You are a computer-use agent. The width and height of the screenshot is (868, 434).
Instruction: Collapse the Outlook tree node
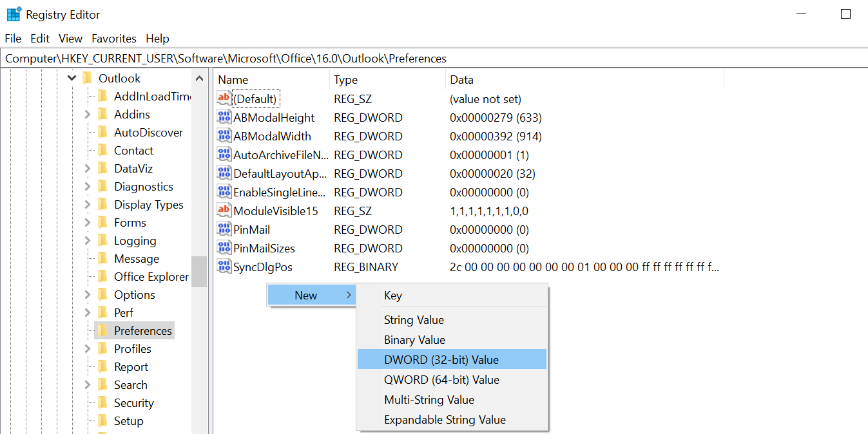[x=72, y=79]
